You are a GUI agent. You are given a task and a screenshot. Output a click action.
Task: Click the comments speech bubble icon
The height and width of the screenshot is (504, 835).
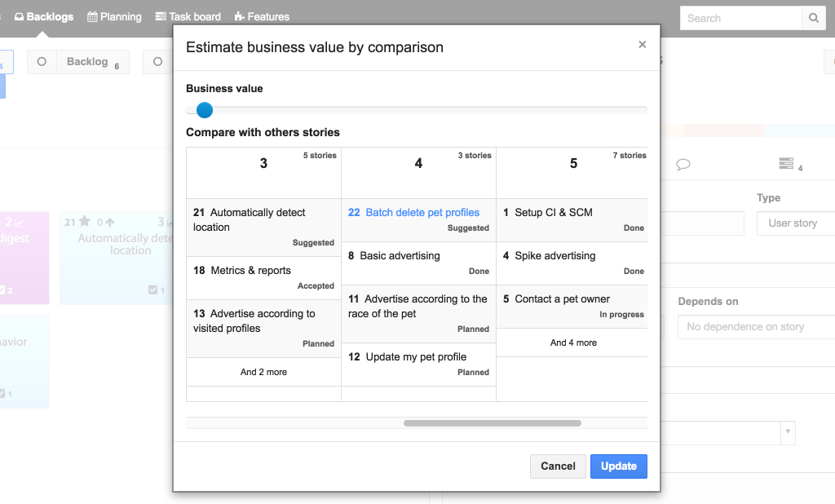(683, 165)
